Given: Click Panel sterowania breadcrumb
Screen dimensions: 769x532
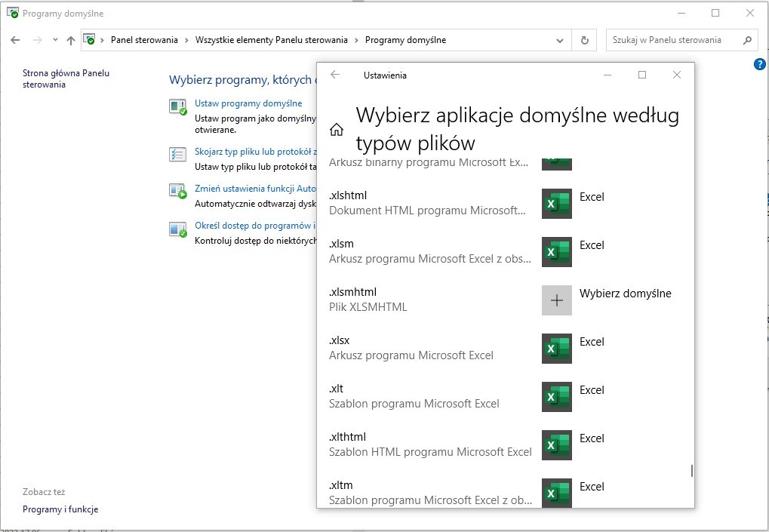Looking at the screenshot, I should coord(144,40).
